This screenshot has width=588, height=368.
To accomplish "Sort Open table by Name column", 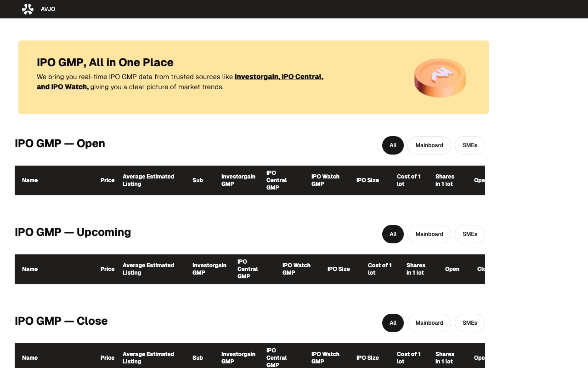I will click(x=30, y=180).
